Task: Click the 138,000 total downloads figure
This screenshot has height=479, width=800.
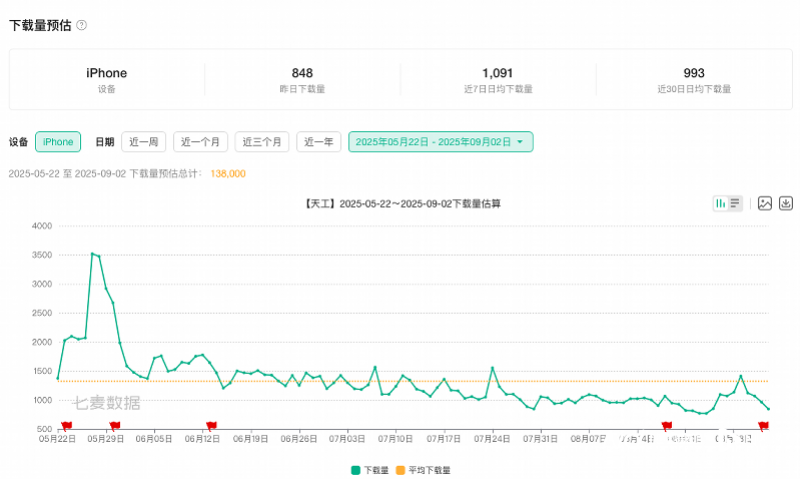Action: click(x=228, y=173)
